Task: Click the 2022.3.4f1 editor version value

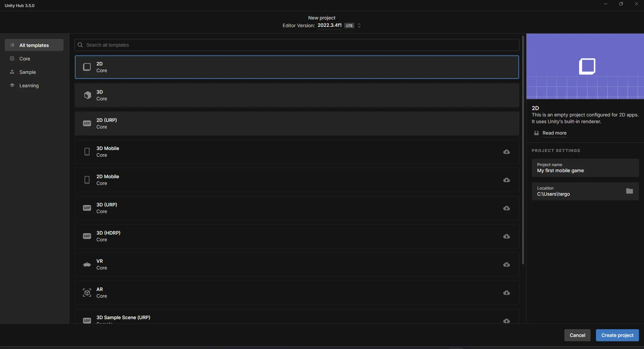Action: 330,25
